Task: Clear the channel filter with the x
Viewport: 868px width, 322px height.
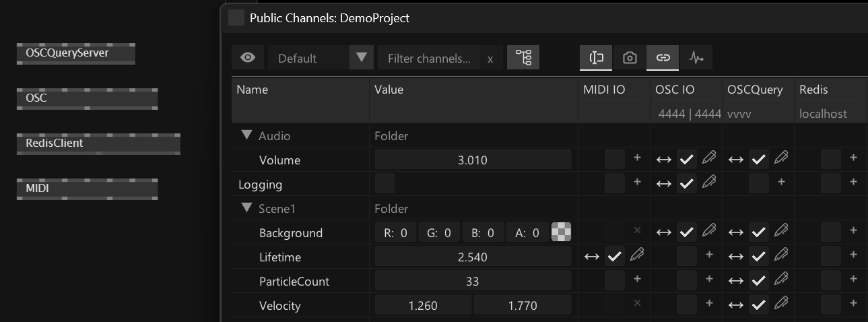Action: [490, 59]
